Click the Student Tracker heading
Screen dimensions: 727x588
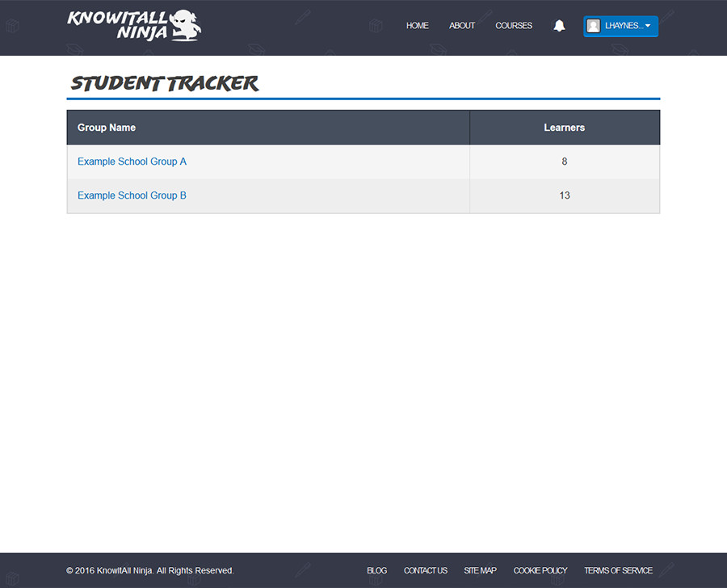[165, 83]
